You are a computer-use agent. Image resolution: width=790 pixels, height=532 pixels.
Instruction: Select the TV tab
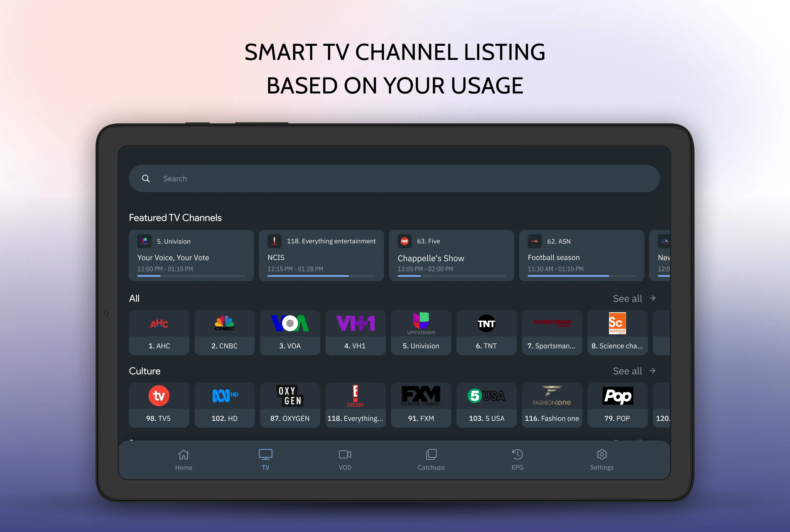pos(265,460)
